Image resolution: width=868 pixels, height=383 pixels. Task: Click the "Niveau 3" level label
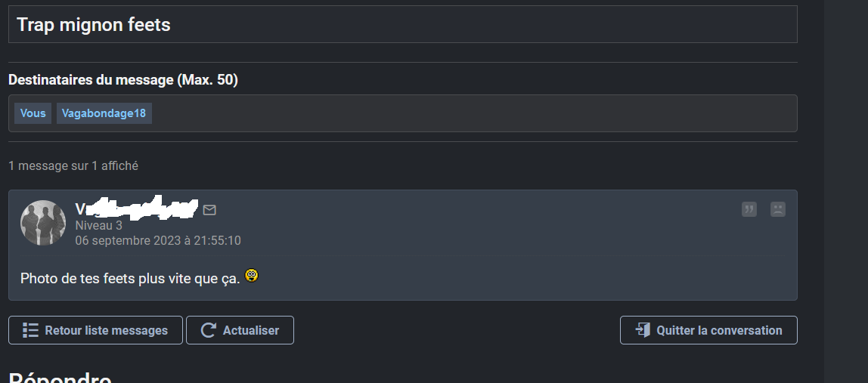98,225
